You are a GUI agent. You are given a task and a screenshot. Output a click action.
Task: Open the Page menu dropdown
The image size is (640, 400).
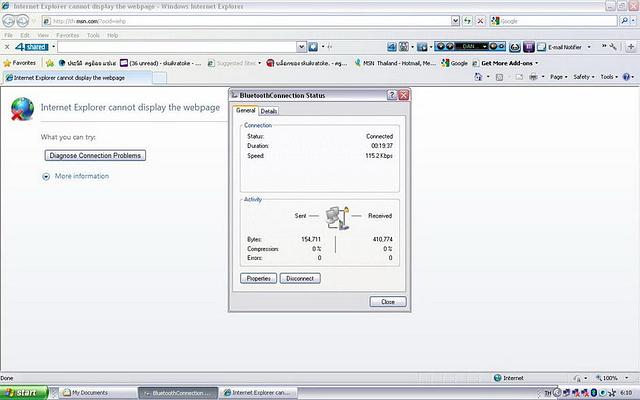[558, 77]
